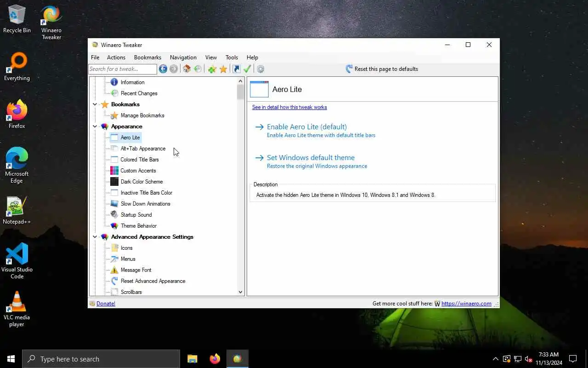Select Everything desktop shortcut
588x368 pixels.
[17, 67]
